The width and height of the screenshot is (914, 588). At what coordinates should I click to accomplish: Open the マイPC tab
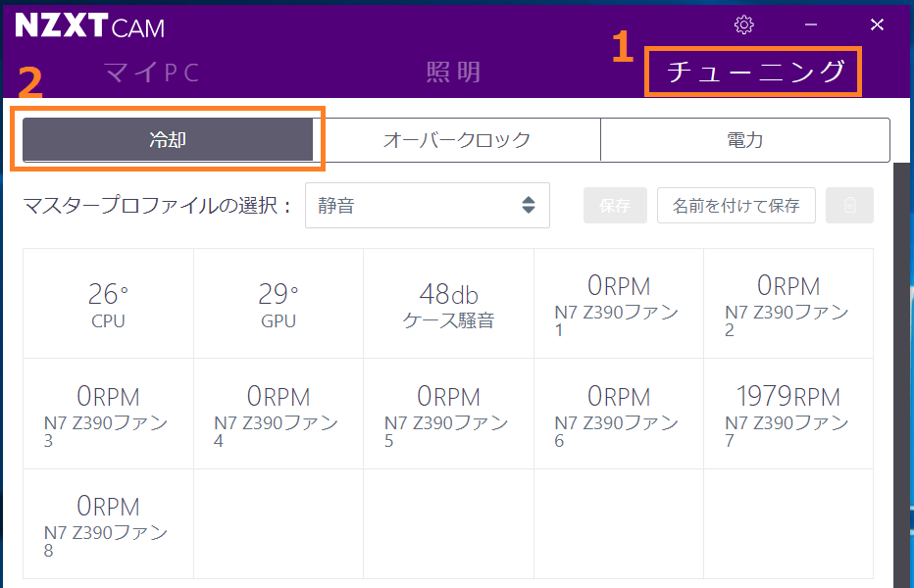tap(152, 73)
